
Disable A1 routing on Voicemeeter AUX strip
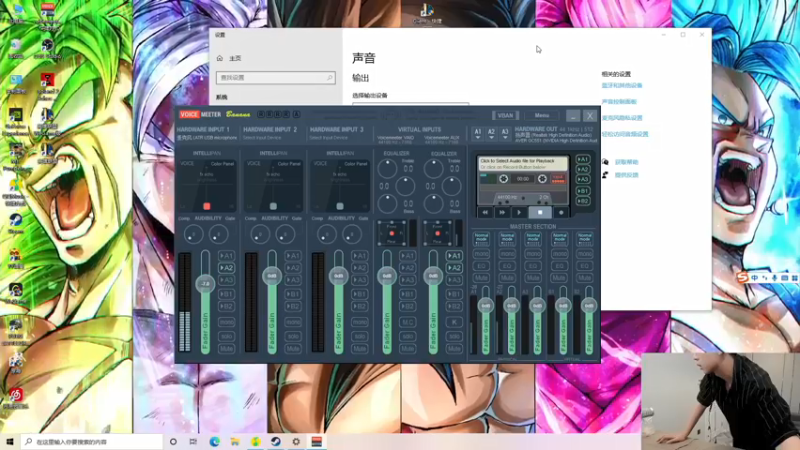(x=454, y=256)
